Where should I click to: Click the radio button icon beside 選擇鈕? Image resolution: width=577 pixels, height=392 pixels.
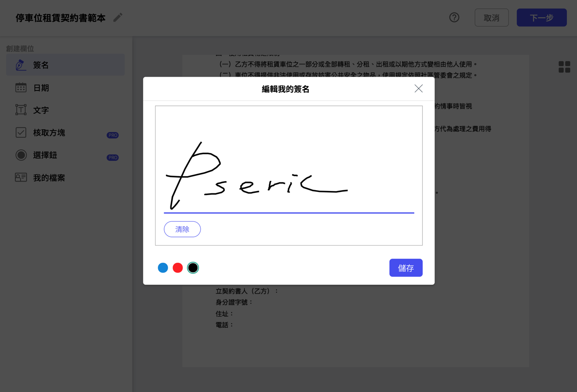click(21, 155)
